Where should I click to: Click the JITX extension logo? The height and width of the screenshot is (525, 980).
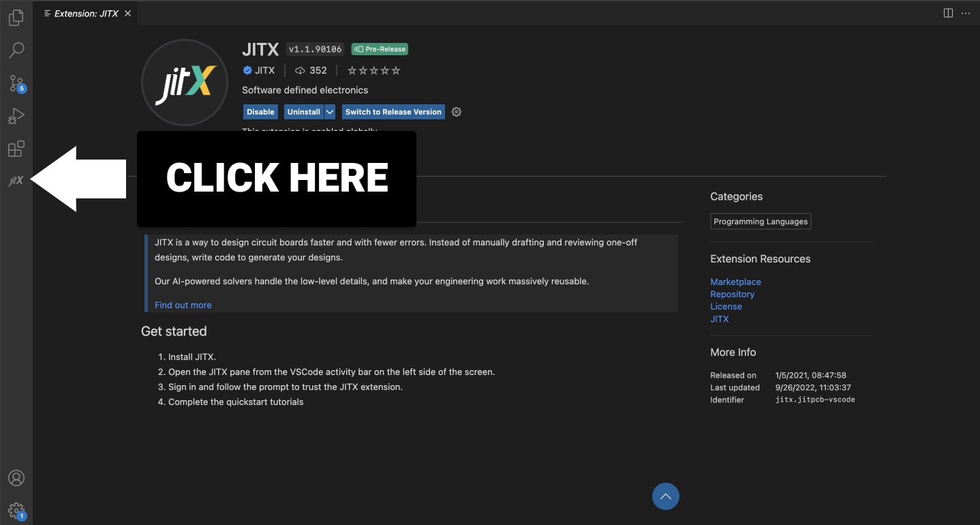185,82
